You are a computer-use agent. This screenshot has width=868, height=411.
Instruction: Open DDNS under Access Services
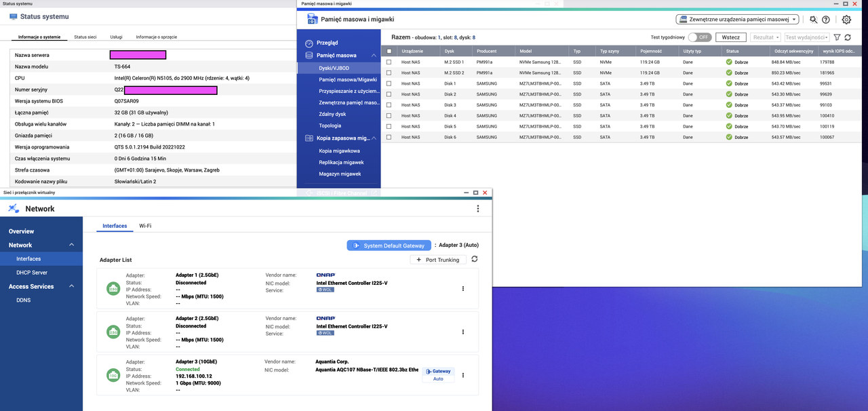(x=23, y=300)
